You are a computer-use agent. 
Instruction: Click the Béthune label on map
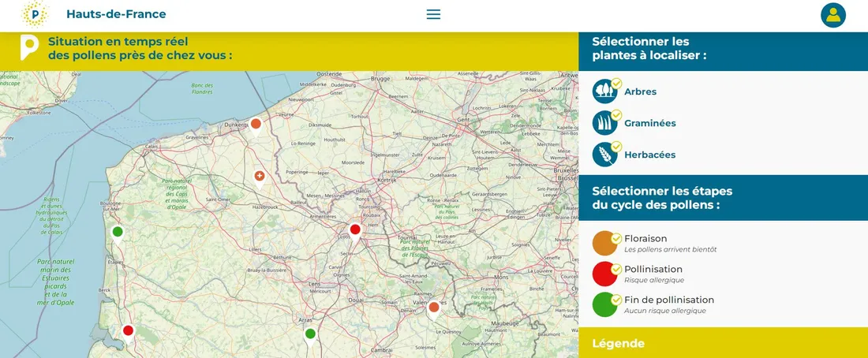click(282, 257)
